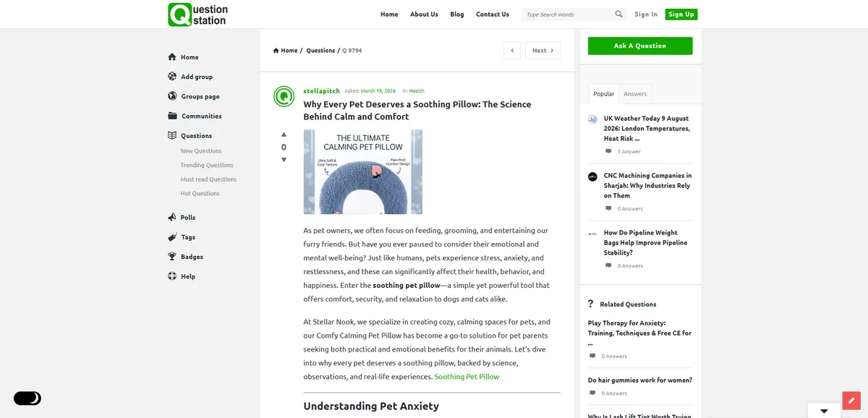This screenshot has height=418, width=868.
Task: Click the search magnifier icon
Action: click(x=619, y=14)
